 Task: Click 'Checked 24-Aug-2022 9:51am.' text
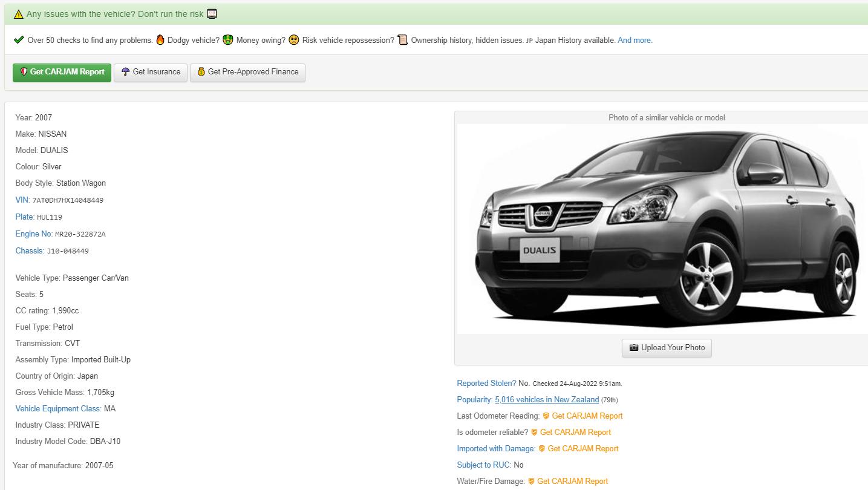(577, 384)
